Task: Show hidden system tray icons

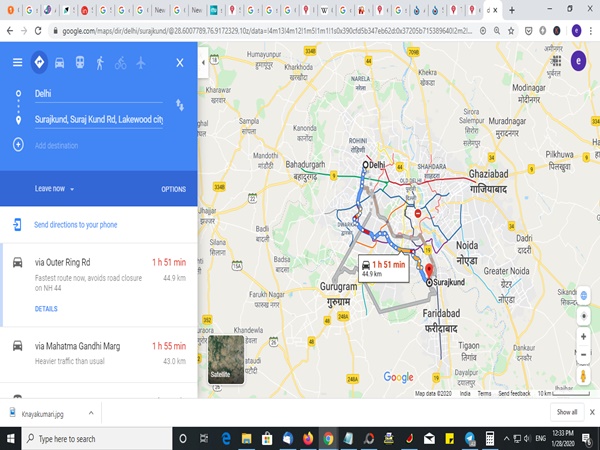Action: (506, 439)
